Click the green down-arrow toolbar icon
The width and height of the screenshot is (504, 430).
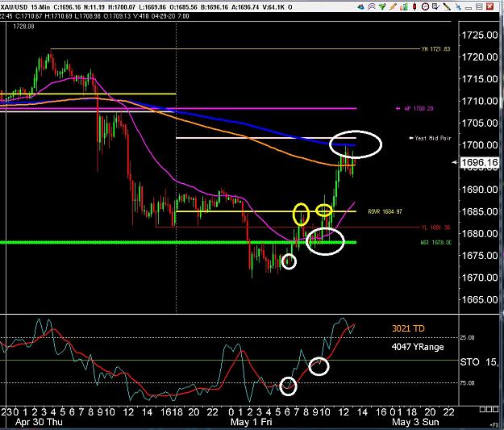pos(382,6)
